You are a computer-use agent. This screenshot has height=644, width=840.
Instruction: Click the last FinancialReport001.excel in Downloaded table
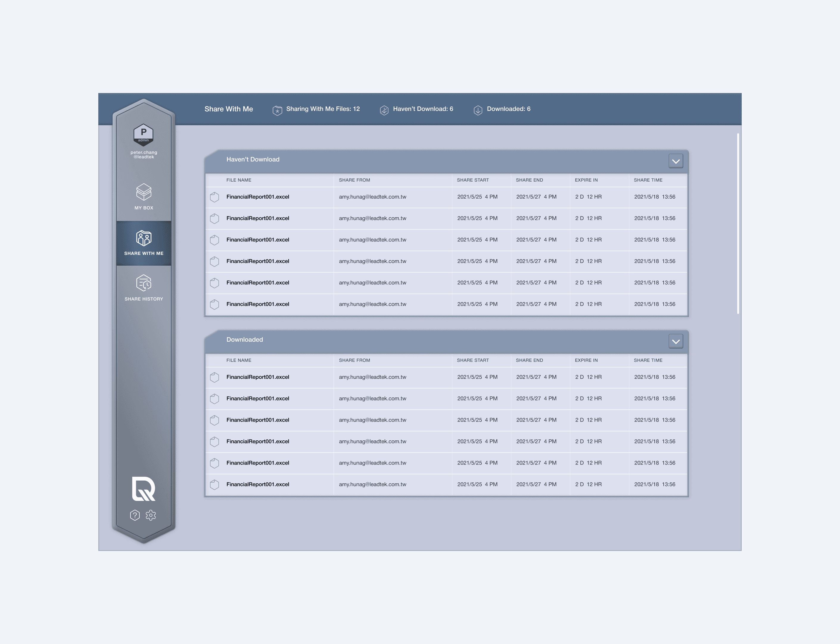[257, 484]
